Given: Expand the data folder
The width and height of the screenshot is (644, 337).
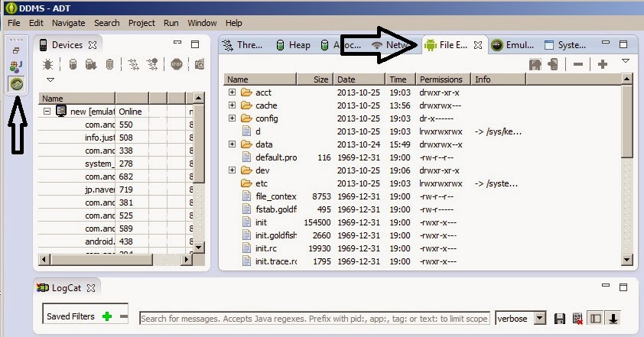Looking at the screenshot, I should (232, 144).
